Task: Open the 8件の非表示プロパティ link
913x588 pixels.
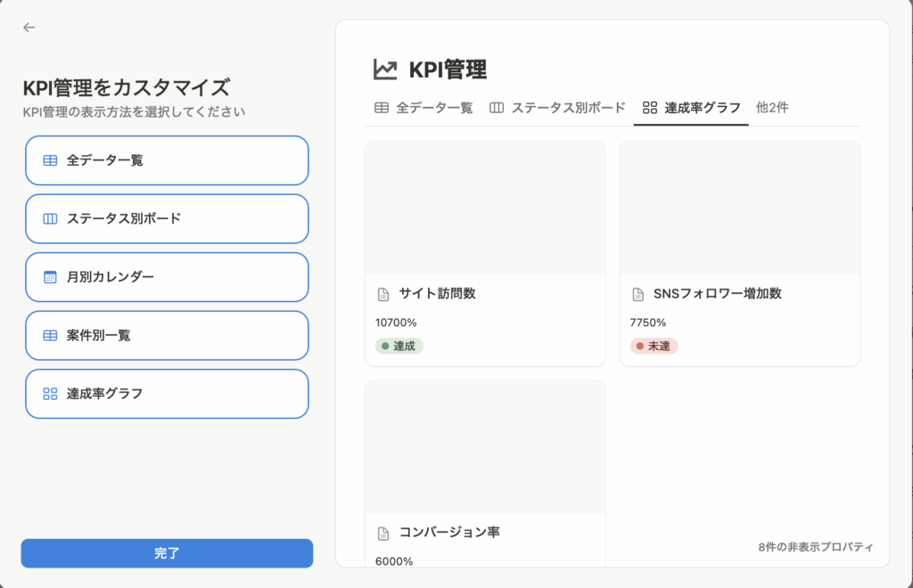Action: [816, 547]
